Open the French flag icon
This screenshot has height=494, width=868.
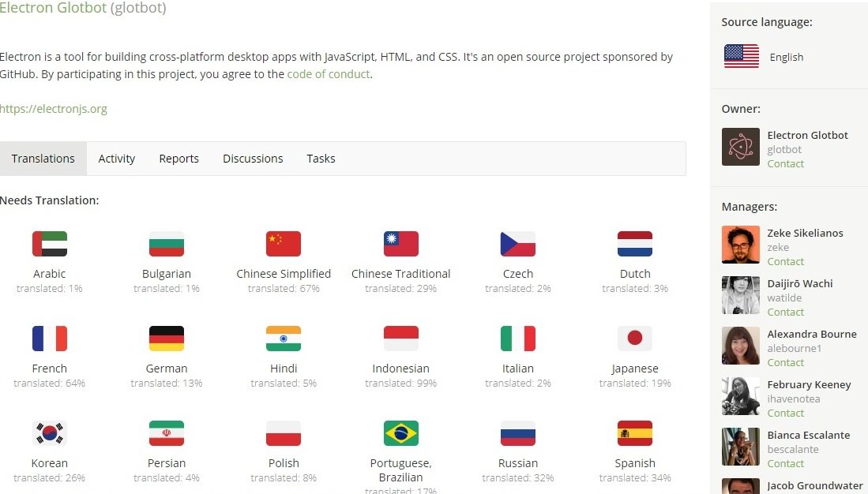tap(49, 339)
